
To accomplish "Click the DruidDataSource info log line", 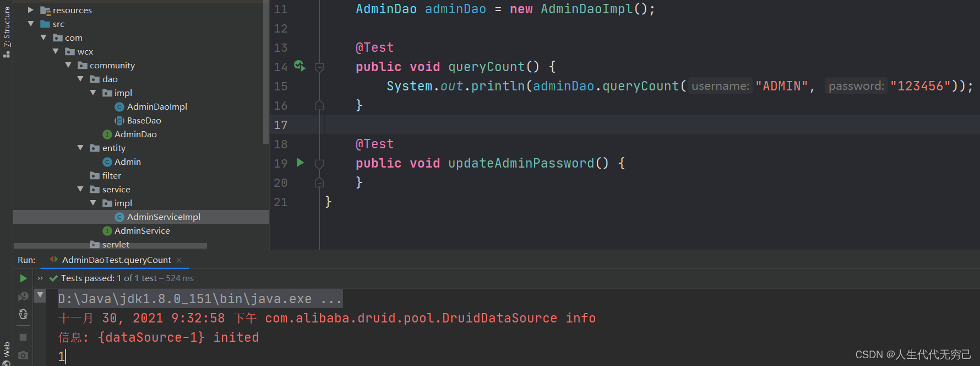I will pyautogui.click(x=327, y=319).
